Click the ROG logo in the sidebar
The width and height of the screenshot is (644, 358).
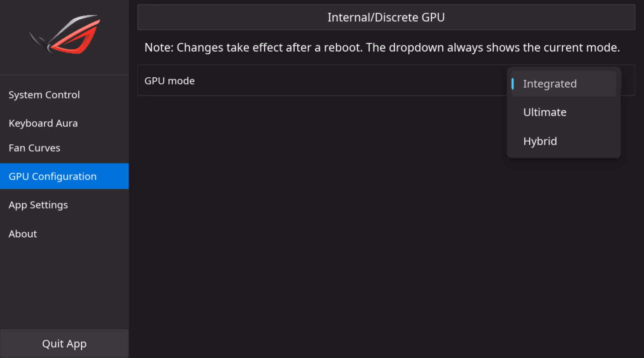coord(65,35)
